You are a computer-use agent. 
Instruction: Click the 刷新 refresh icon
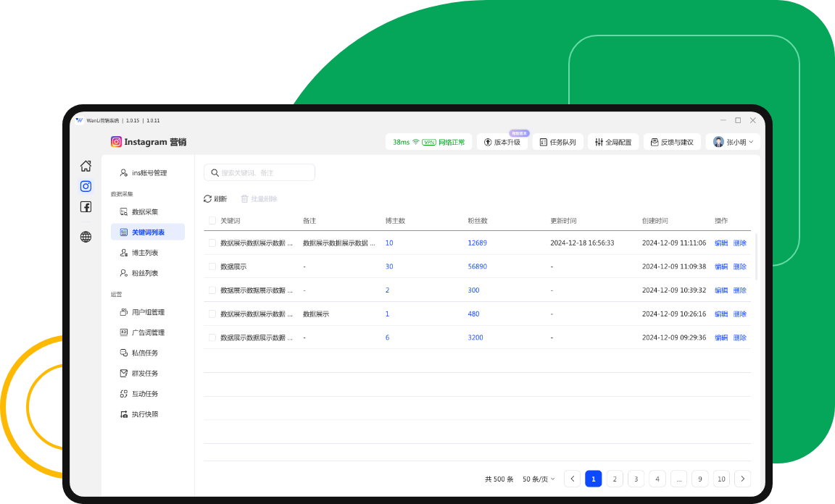click(x=208, y=198)
